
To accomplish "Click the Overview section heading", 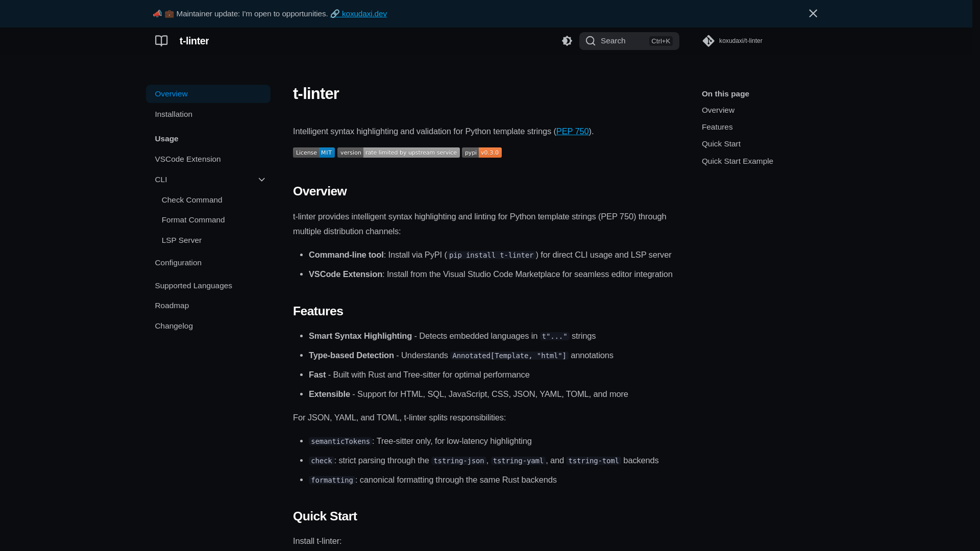I will (x=320, y=191).
